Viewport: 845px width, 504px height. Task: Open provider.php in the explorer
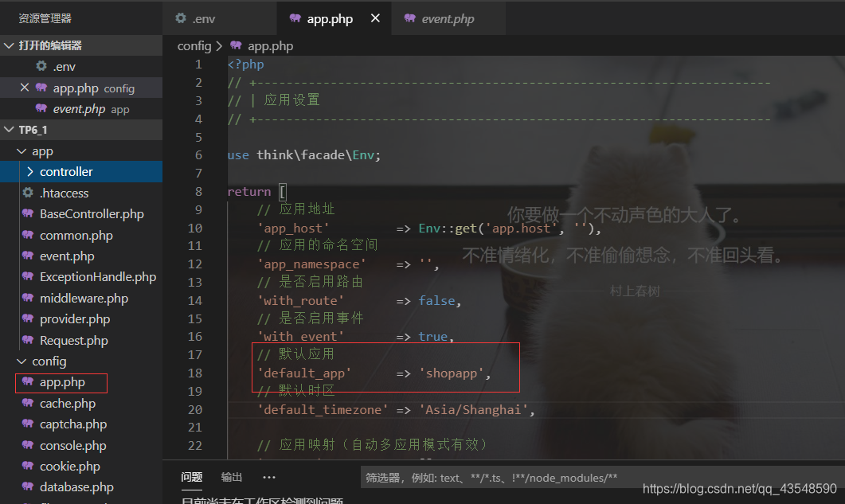pos(80,318)
